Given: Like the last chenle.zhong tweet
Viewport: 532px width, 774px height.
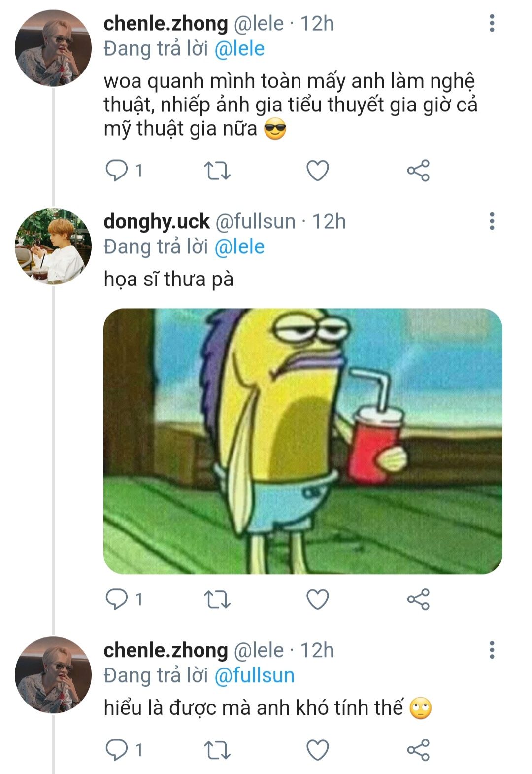Looking at the screenshot, I should tap(318, 750).
